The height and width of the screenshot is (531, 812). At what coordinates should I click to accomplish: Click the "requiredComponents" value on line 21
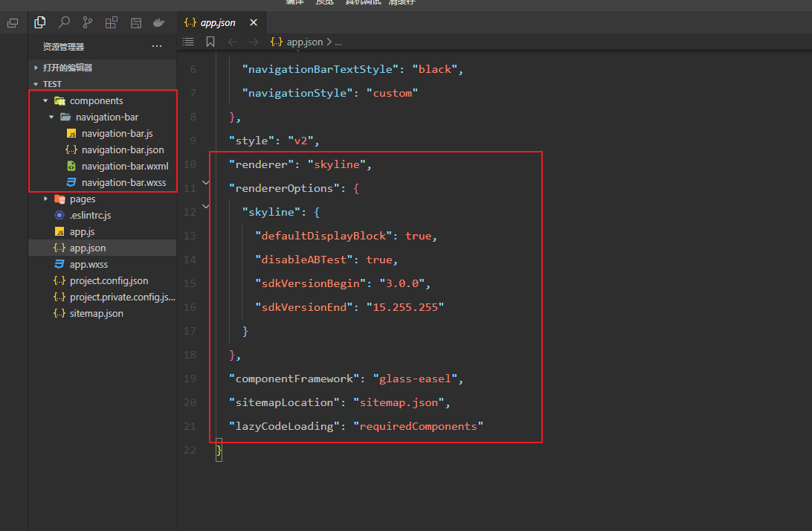coord(419,426)
